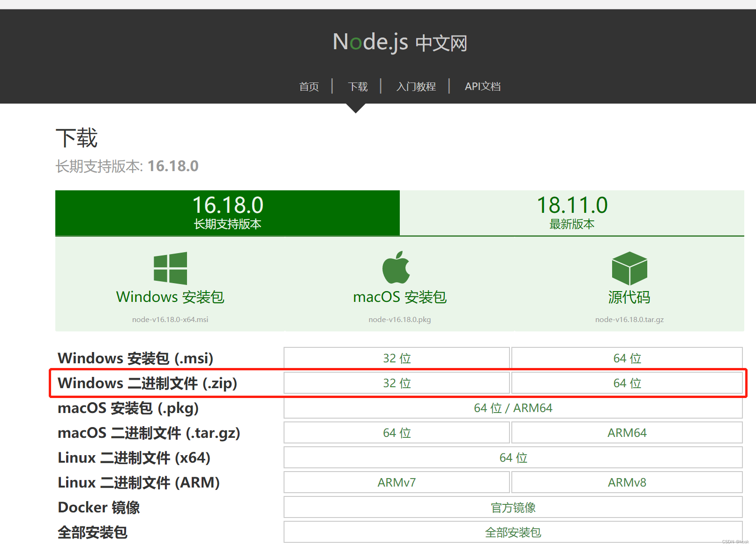The width and height of the screenshot is (756, 548).
Task: Choose ARM64 for macOS 二进制文件 (.tar.gz)
Action: tap(627, 433)
